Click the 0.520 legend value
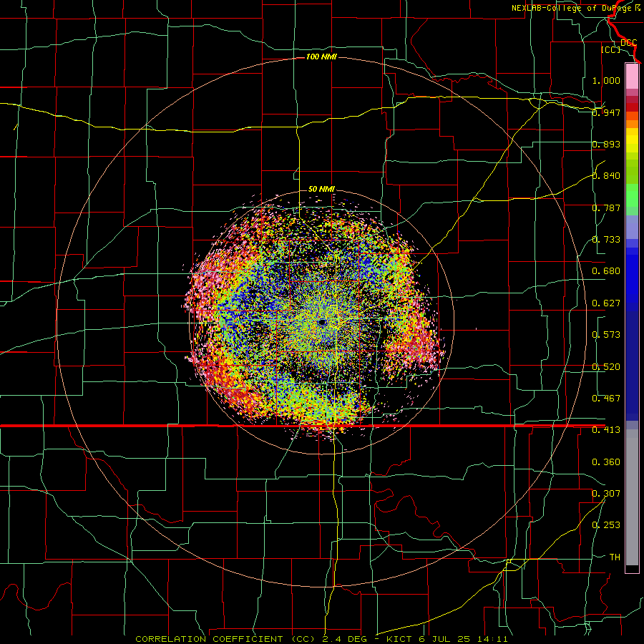The width and height of the screenshot is (644, 644). click(x=606, y=367)
